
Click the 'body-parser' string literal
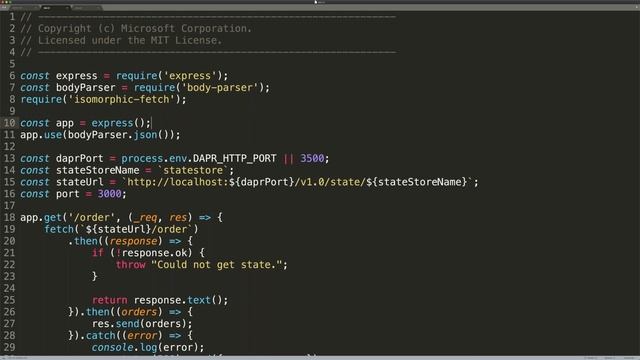click(x=220, y=88)
